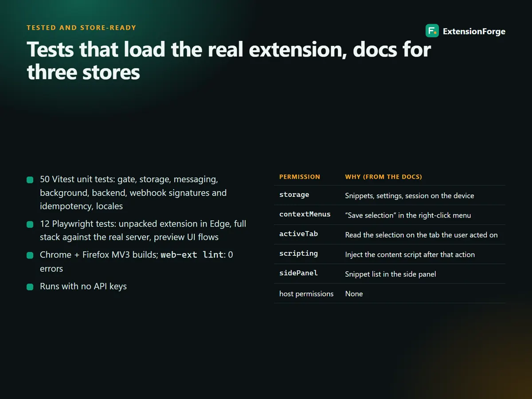Click the PERMISSION column header
Image resolution: width=532 pixels, height=399 pixels.
click(x=300, y=177)
